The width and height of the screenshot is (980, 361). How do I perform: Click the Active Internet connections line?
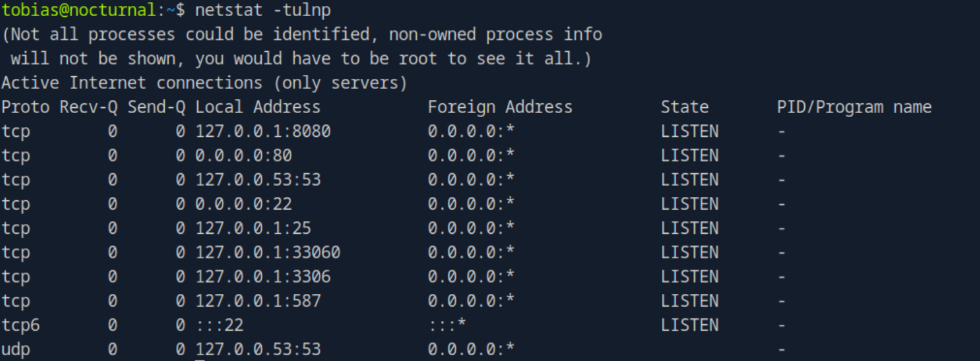point(204,83)
